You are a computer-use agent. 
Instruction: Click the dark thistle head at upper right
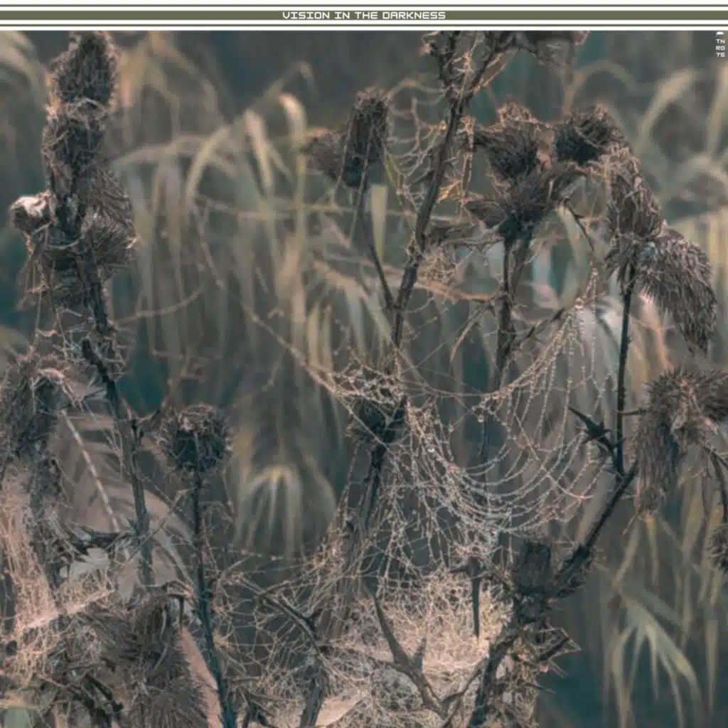(x=587, y=135)
